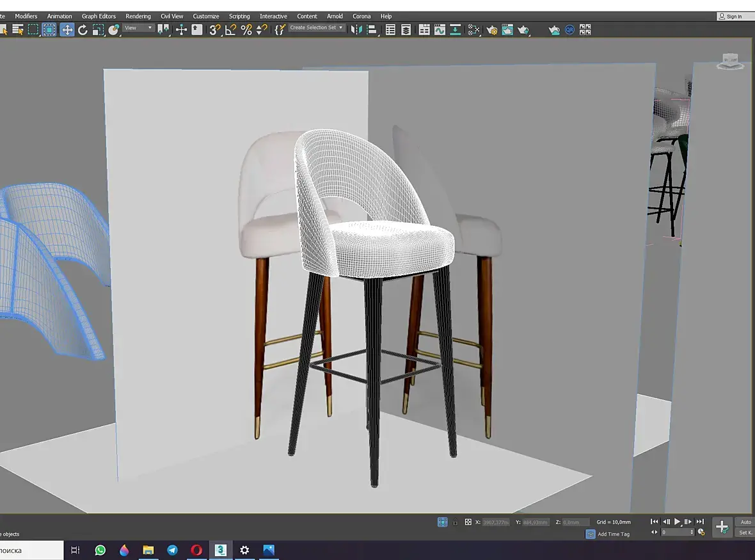Toggle Auto Key mode

click(x=745, y=522)
